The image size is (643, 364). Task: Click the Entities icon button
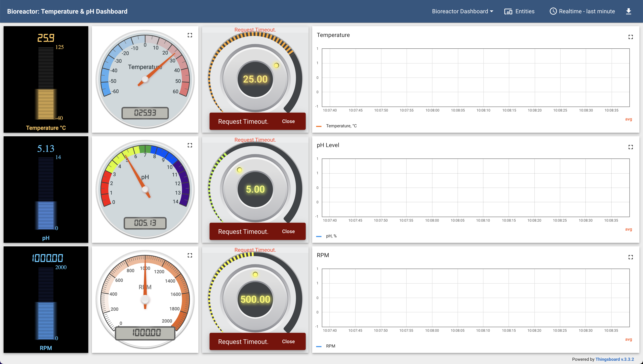pos(519,11)
